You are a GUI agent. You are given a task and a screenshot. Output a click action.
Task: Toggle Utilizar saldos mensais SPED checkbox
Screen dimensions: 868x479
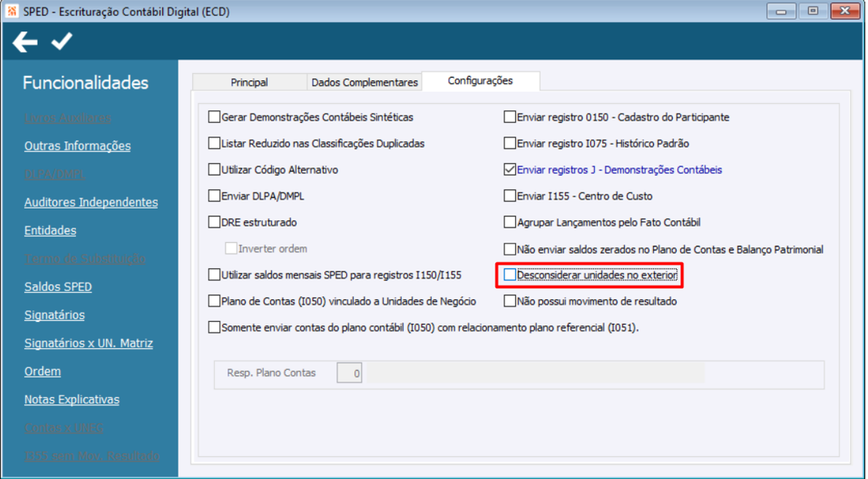point(213,275)
